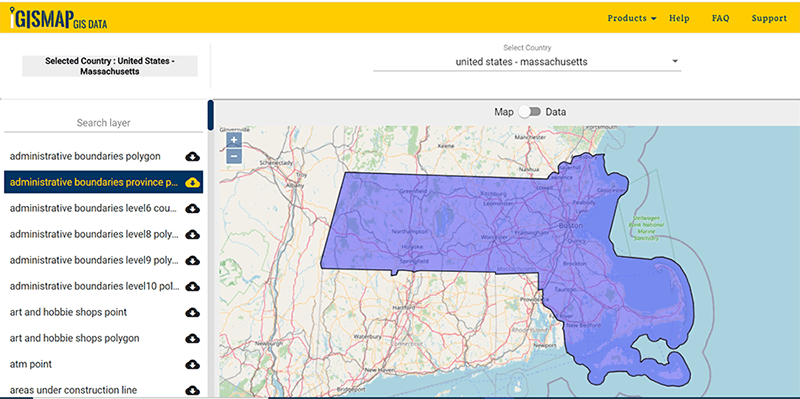Open the Help page
Viewport: 800px width, 399px height.
(679, 18)
